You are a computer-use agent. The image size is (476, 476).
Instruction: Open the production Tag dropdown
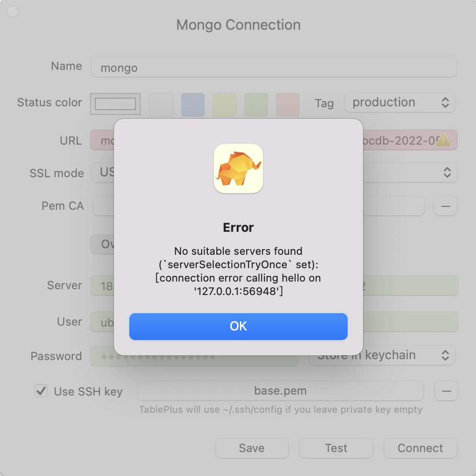[x=399, y=102]
